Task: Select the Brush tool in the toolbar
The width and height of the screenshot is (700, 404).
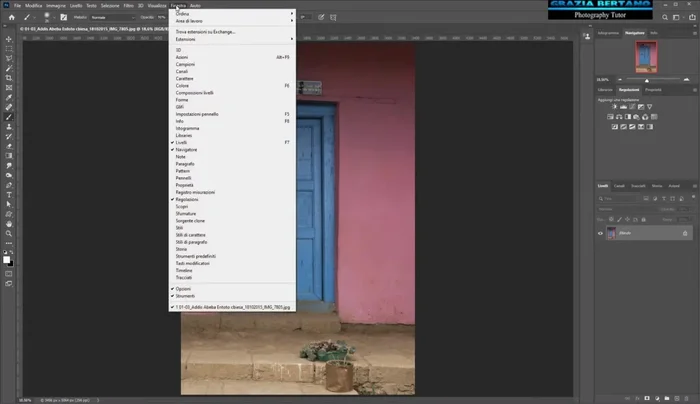Action: coord(9,117)
